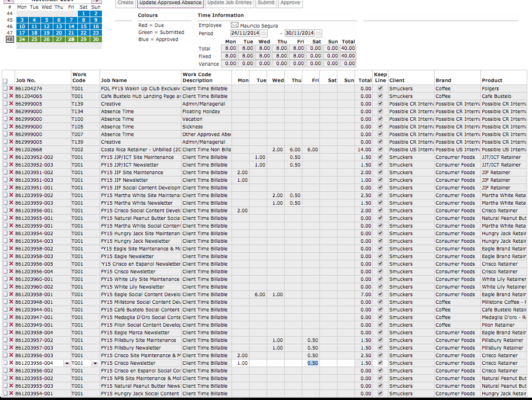The image size is (532, 400).
Task: Select row checkbox for FY15 JIF Newsletter
Action: coord(5,180)
